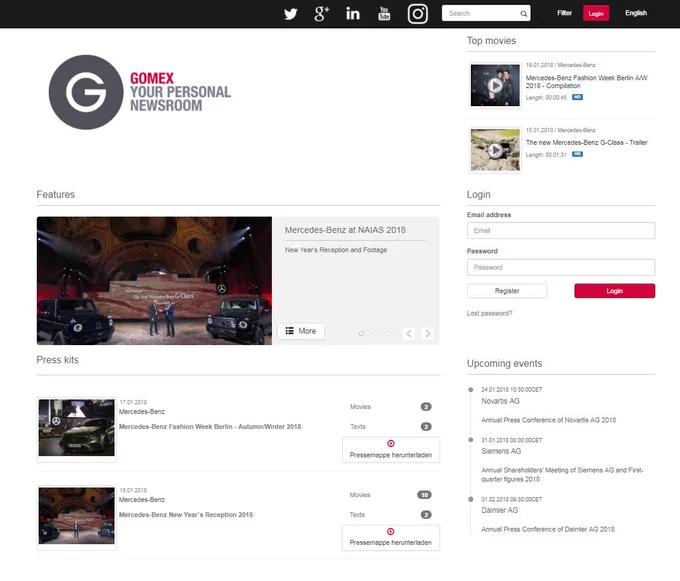Click the Register button

507,290
